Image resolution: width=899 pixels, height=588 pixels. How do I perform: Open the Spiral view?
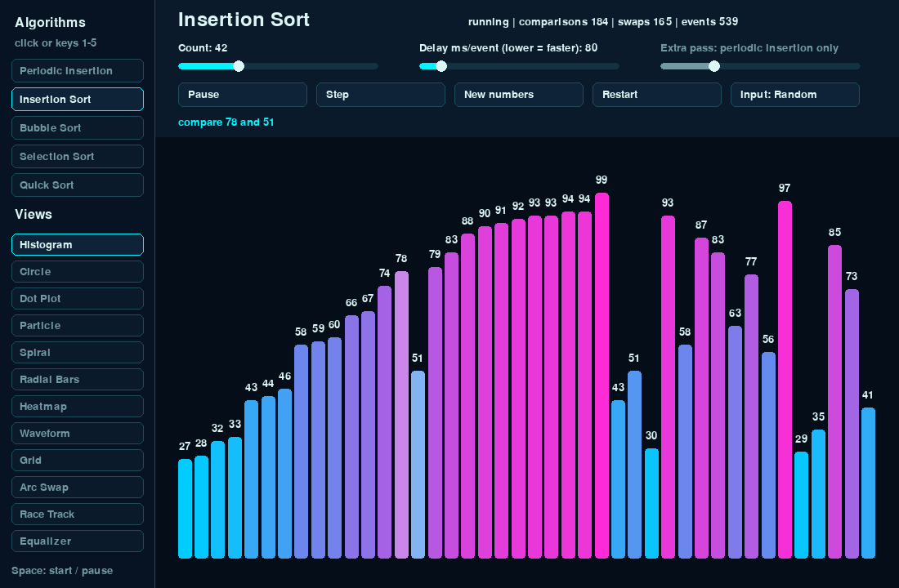click(78, 353)
